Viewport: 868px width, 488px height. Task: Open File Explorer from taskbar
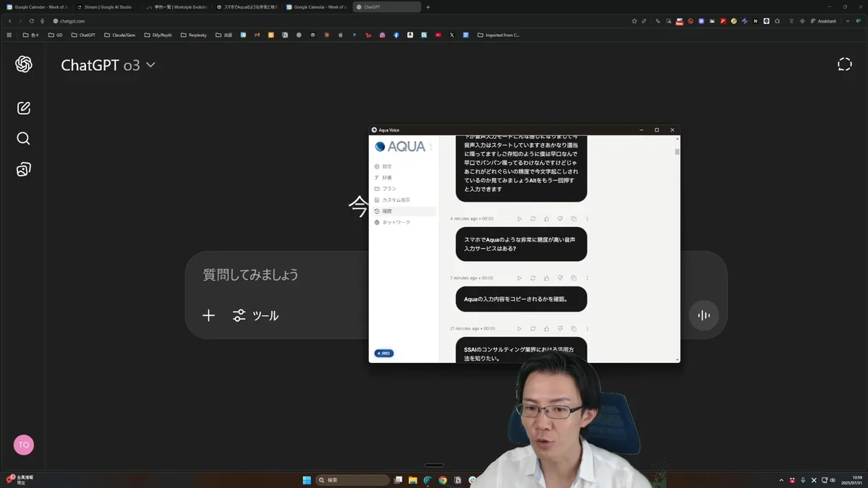click(413, 480)
